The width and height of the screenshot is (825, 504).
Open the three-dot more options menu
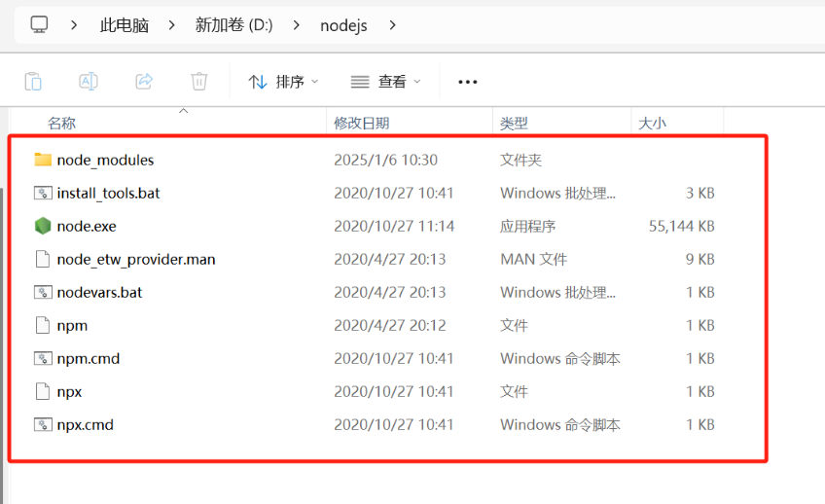468,82
